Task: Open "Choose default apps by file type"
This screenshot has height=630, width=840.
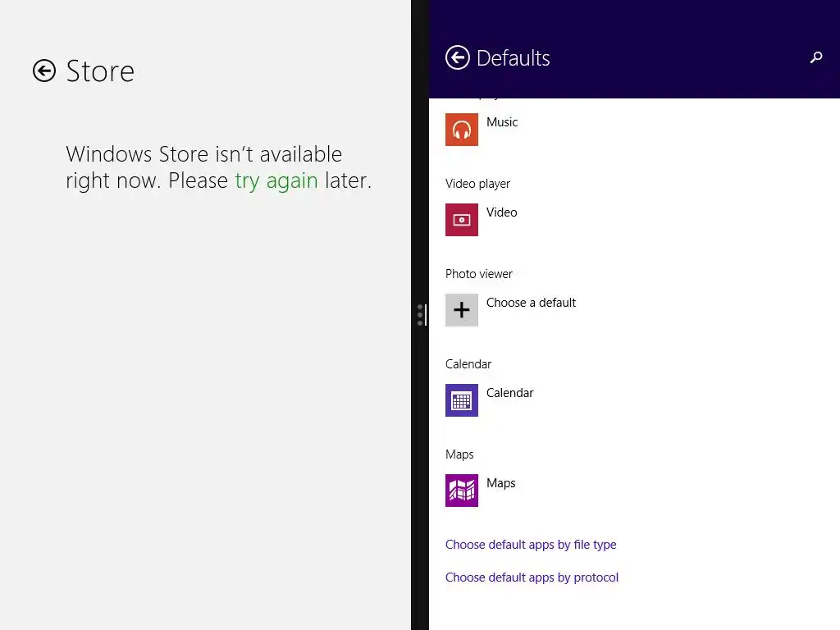Action: tap(531, 545)
